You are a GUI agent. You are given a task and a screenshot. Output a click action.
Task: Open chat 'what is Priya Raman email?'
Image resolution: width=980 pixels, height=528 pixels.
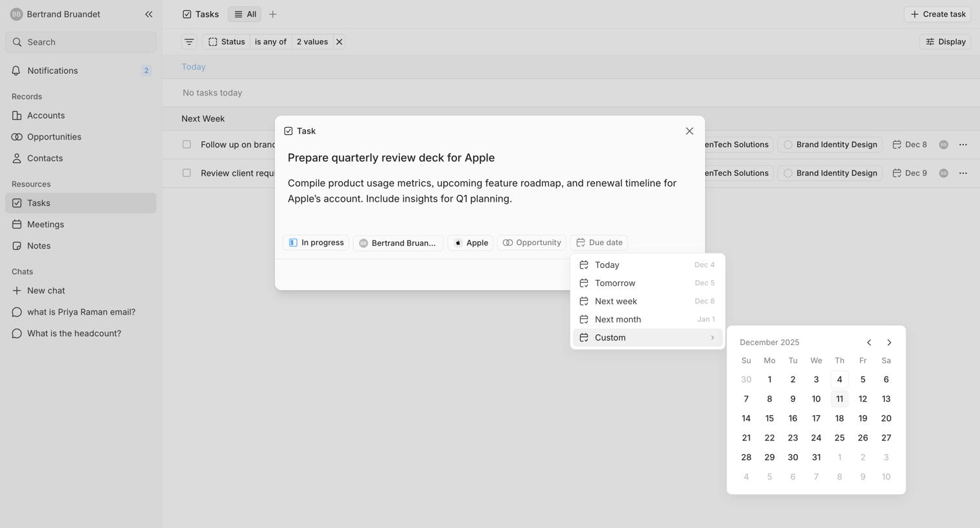[81, 312]
